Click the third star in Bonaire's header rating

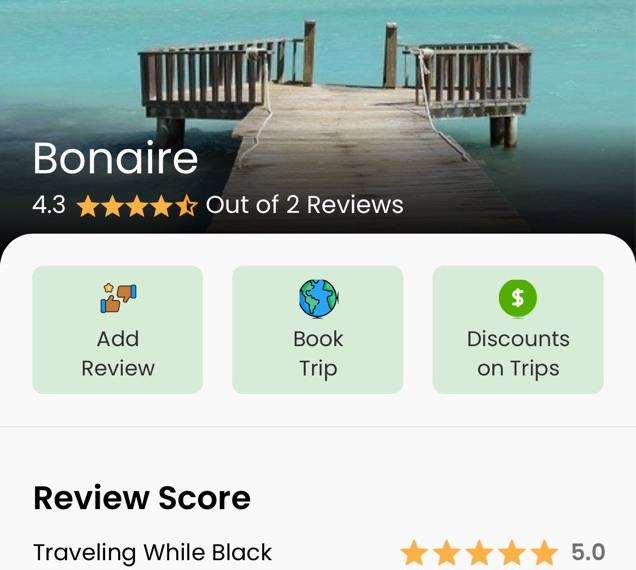(137, 205)
